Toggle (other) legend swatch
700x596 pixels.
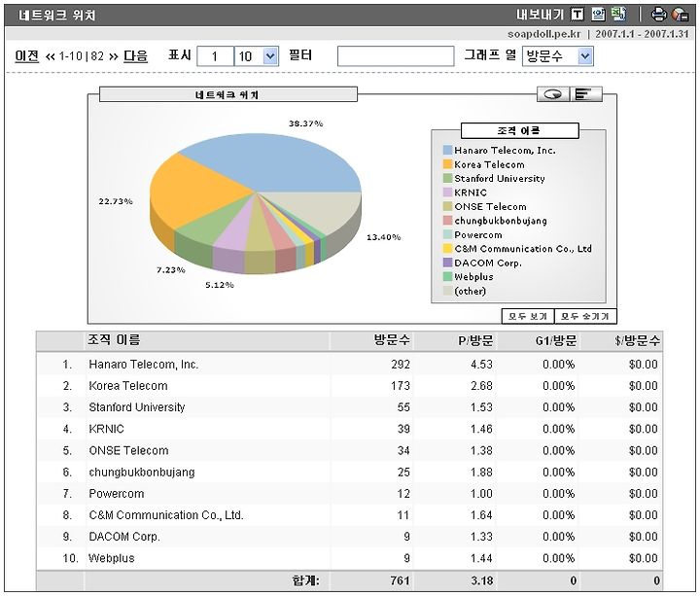click(x=448, y=291)
